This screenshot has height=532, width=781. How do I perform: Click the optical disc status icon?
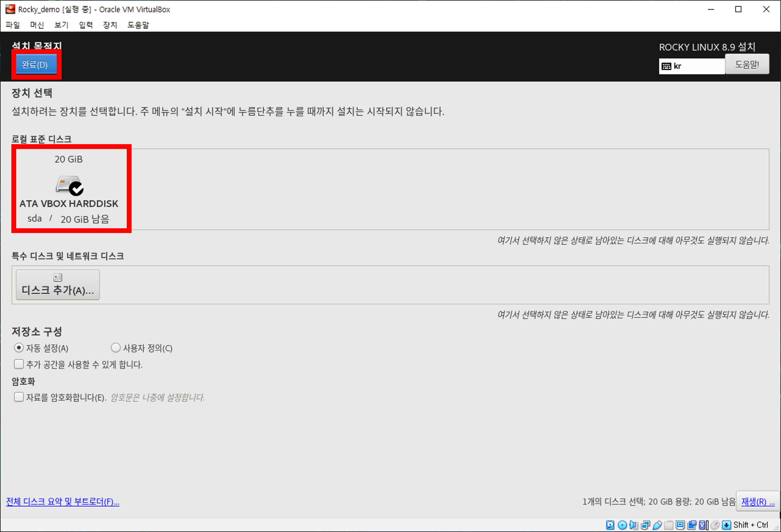pos(622,525)
